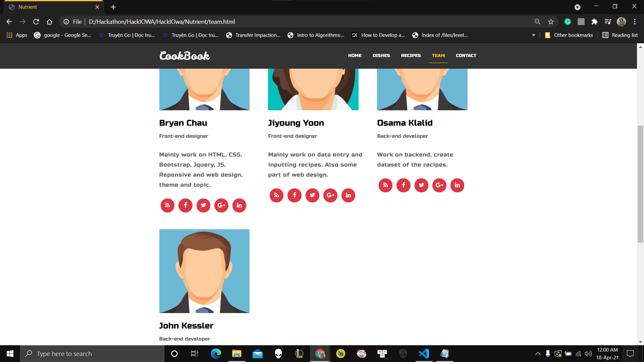Open Other bookmarks folder

(x=569, y=35)
